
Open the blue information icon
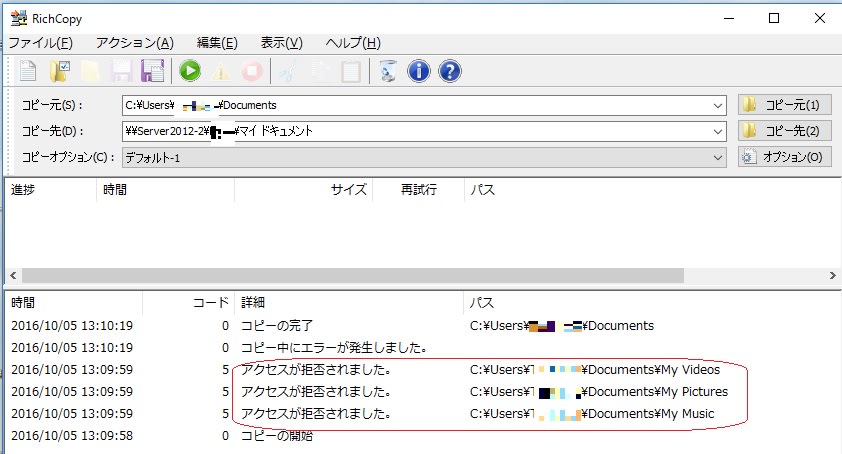(x=419, y=71)
